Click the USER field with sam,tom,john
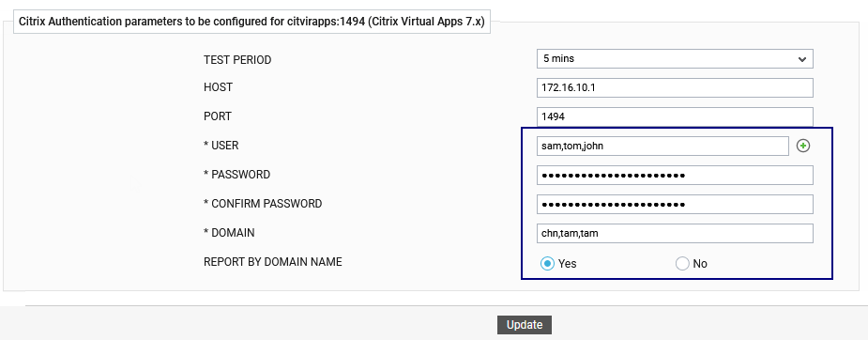The height and width of the screenshot is (340, 868). tap(662, 147)
